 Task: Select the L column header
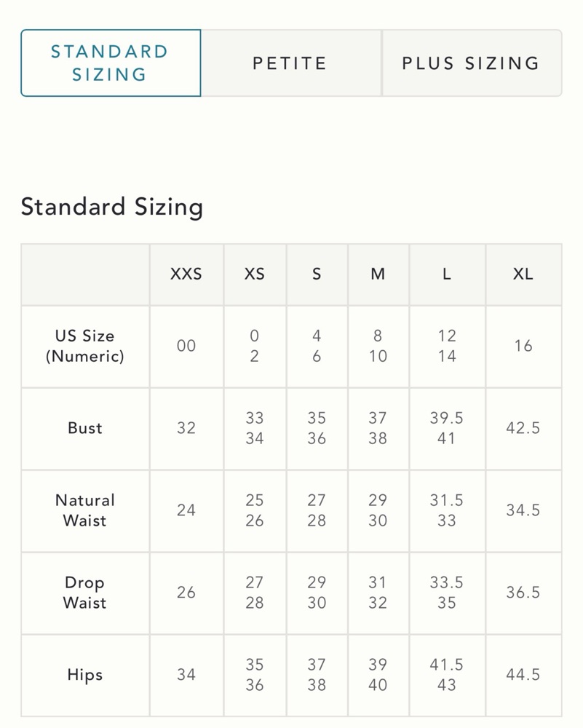pyautogui.click(x=447, y=274)
